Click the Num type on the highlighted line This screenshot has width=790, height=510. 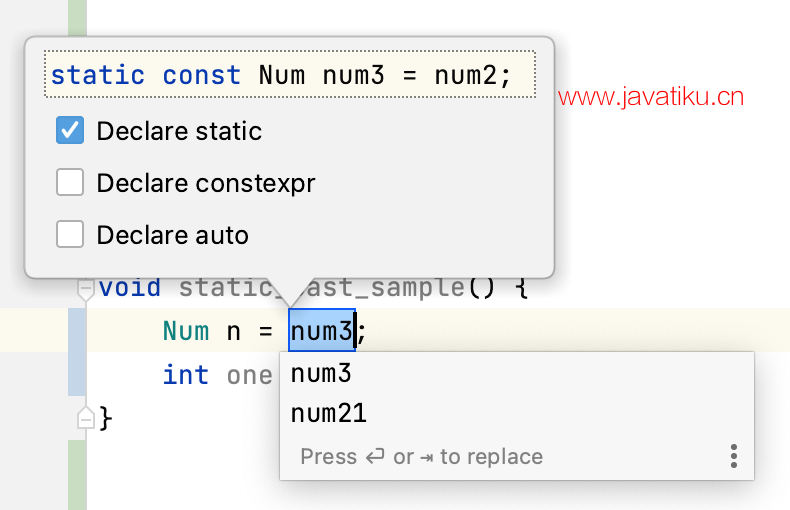186,331
